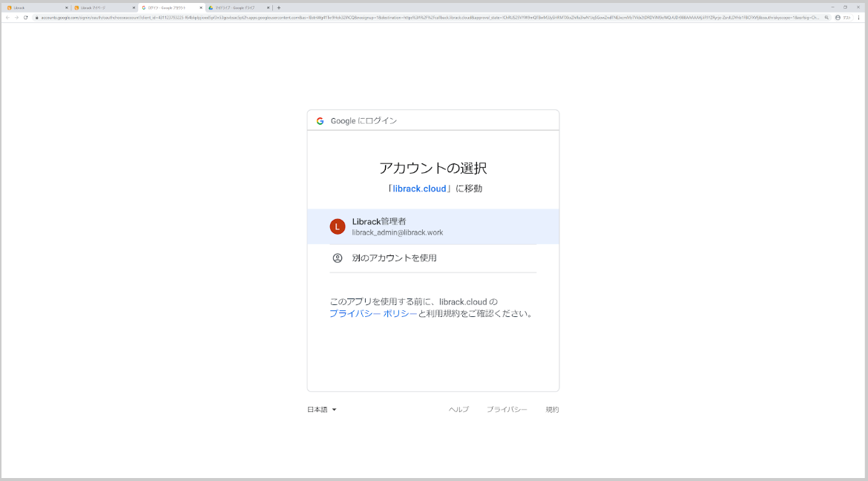Click the ヘルプ link at the bottom
This screenshot has height=481, width=868.
coord(458,409)
